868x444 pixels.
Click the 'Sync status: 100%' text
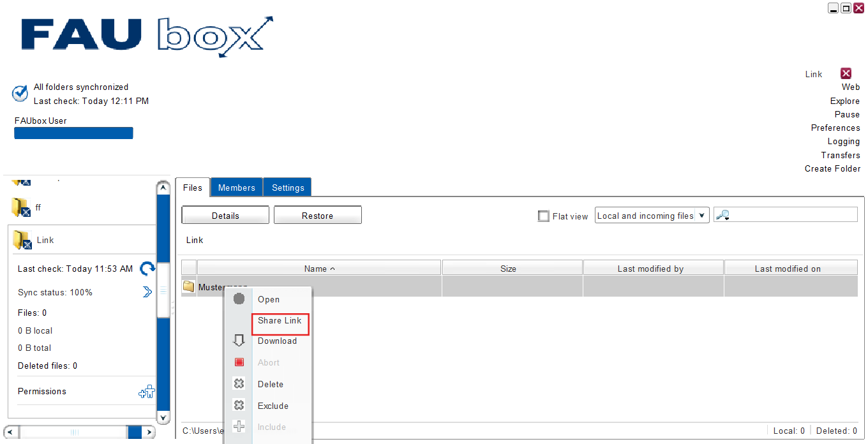click(x=55, y=292)
